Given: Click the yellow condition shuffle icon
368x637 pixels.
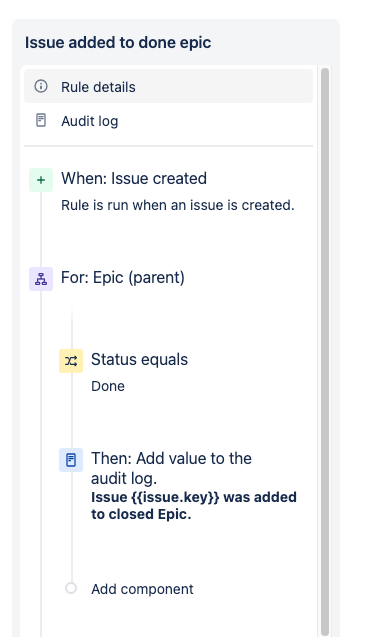Looking at the screenshot, I should point(71,361).
